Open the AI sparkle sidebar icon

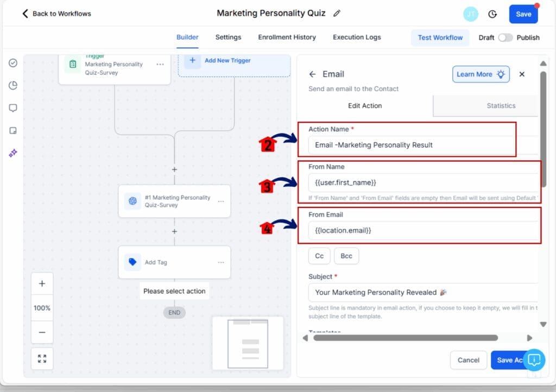coord(13,154)
